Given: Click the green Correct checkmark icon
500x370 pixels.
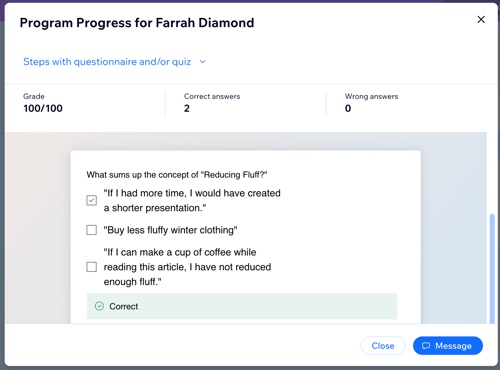Looking at the screenshot, I should tap(99, 306).
